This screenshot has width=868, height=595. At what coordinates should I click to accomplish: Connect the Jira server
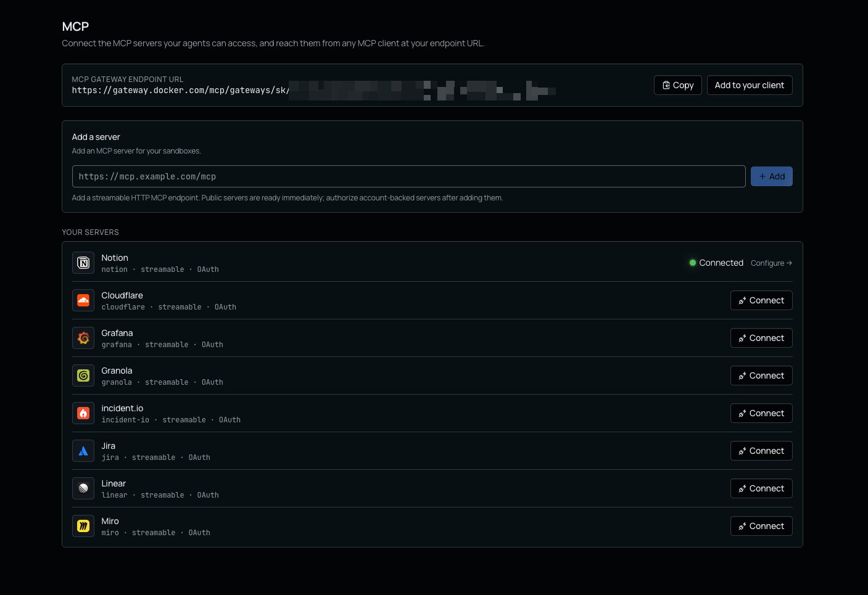[761, 451]
